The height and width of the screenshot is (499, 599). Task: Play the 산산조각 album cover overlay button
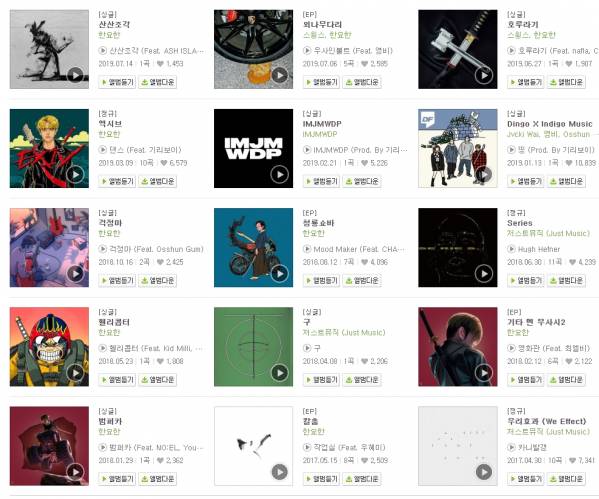(75, 75)
